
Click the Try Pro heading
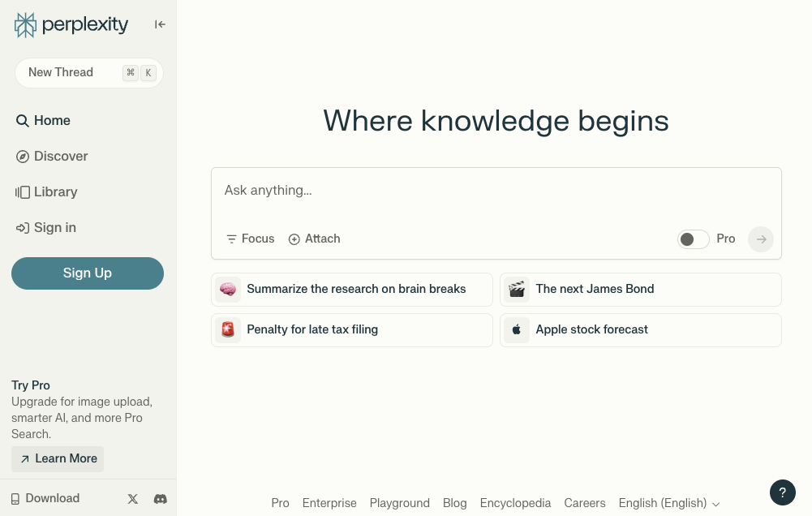point(31,385)
